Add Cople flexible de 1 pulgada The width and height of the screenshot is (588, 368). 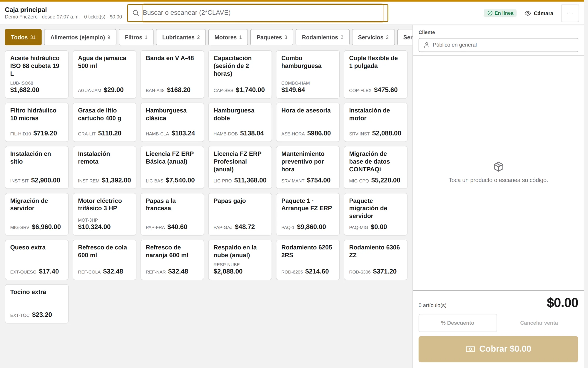(x=375, y=74)
